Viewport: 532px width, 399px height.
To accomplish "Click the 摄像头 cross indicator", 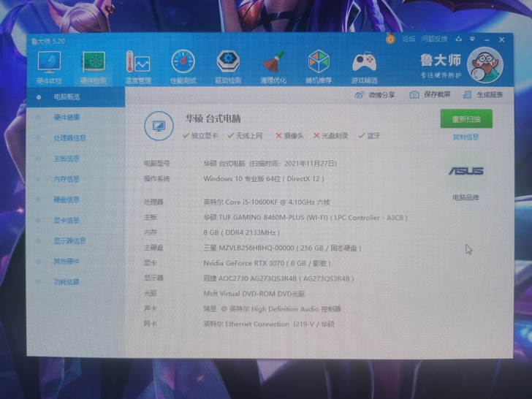I will (289, 136).
